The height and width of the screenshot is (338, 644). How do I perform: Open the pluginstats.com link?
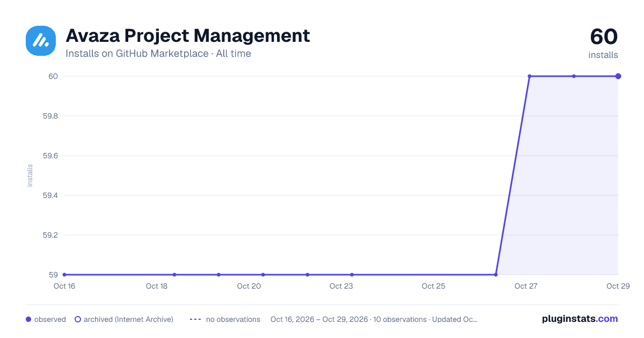pos(580,319)
